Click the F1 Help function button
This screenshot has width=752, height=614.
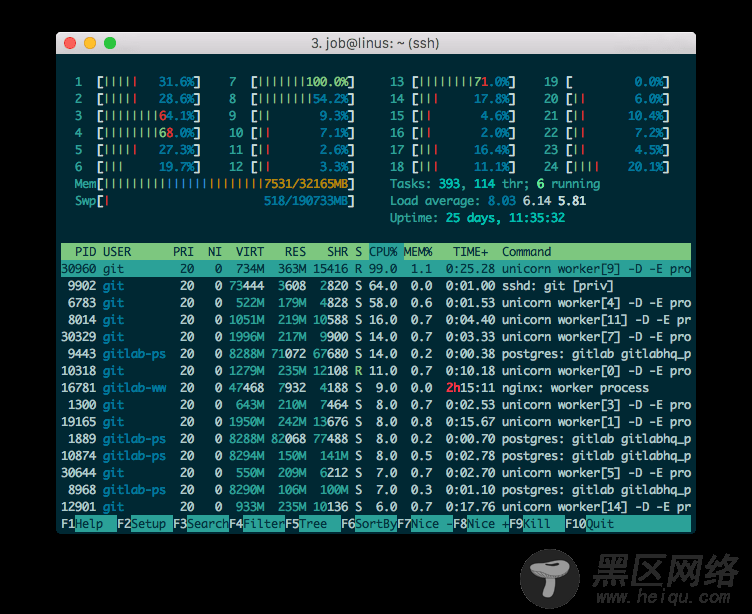point(89,523)
